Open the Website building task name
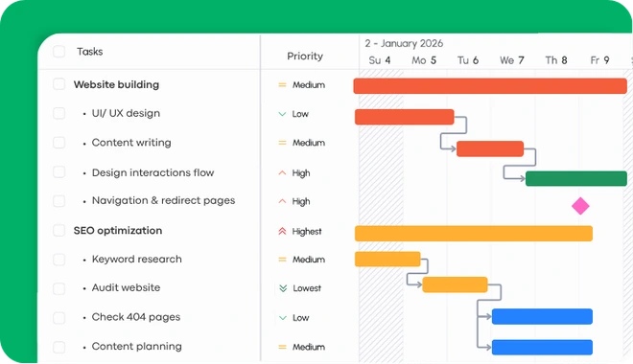Image resolution: width=633 pixels, height=364 pixels. point(116,84)
